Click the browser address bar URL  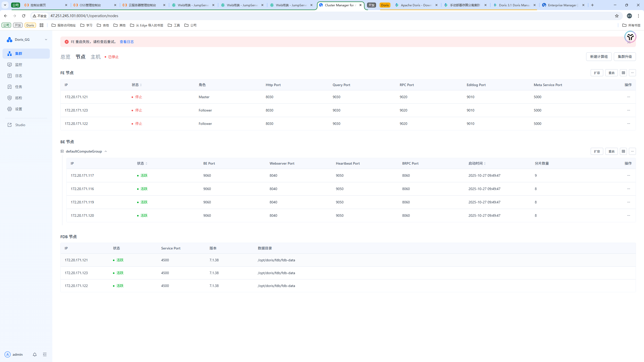click(x=84, y=16)
